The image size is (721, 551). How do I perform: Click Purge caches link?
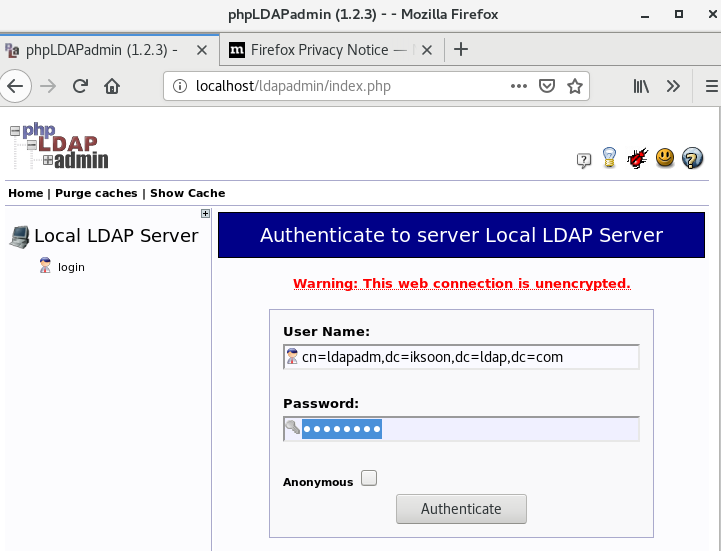coord(96,193)
